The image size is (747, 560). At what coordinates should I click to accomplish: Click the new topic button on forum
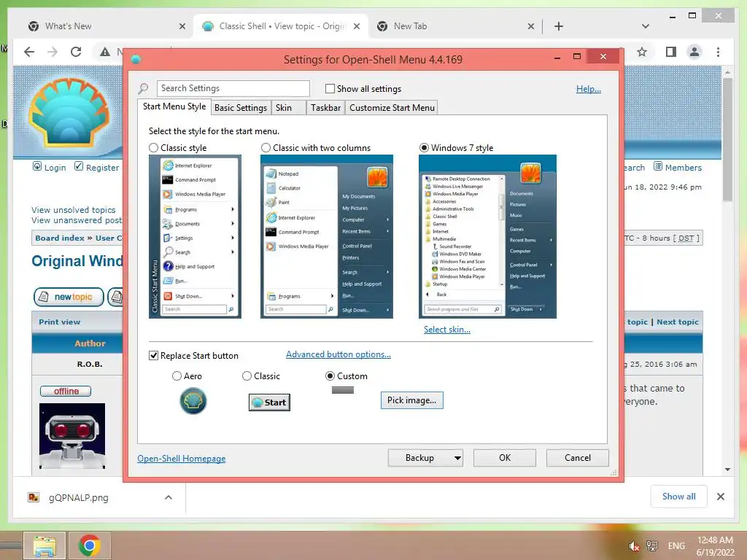(x=69, y=297)
